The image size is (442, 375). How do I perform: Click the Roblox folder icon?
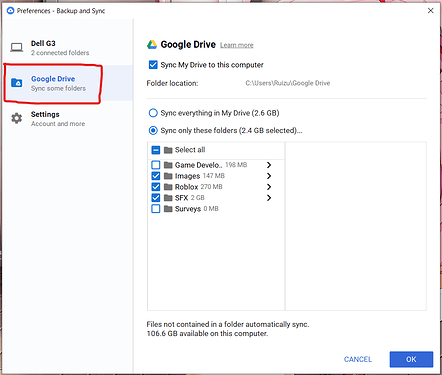tap(168, 187)
